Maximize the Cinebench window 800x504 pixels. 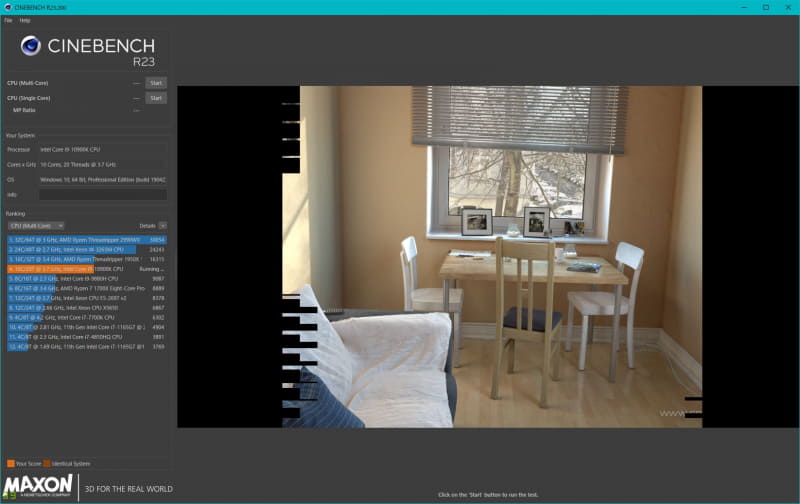[766, 7]
